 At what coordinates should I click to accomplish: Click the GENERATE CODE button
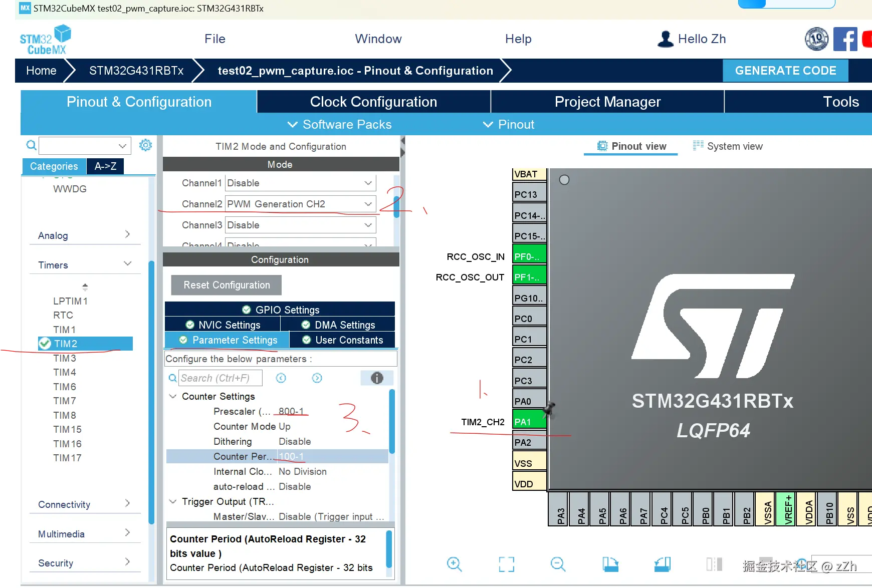[785, 71]
